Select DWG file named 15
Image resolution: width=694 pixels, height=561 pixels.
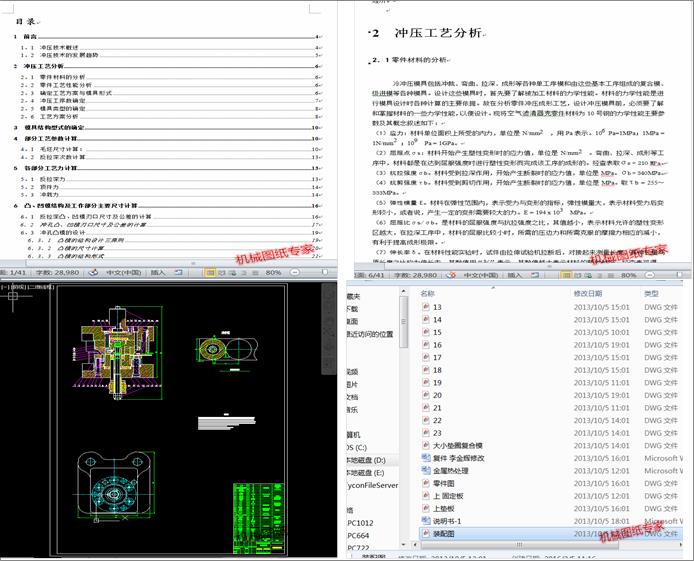pos(550,332)
